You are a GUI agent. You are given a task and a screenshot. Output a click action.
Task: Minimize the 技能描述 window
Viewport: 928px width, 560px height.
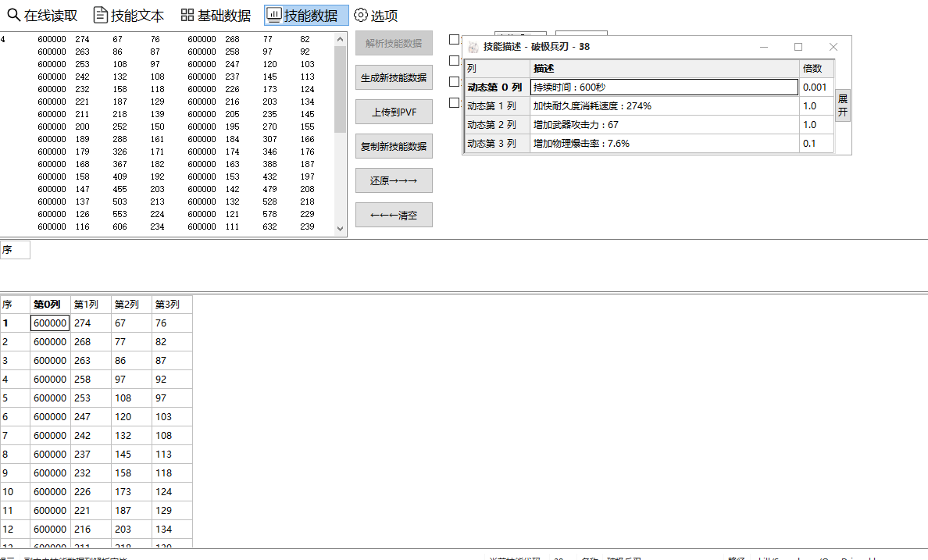[x=764, y=47]
